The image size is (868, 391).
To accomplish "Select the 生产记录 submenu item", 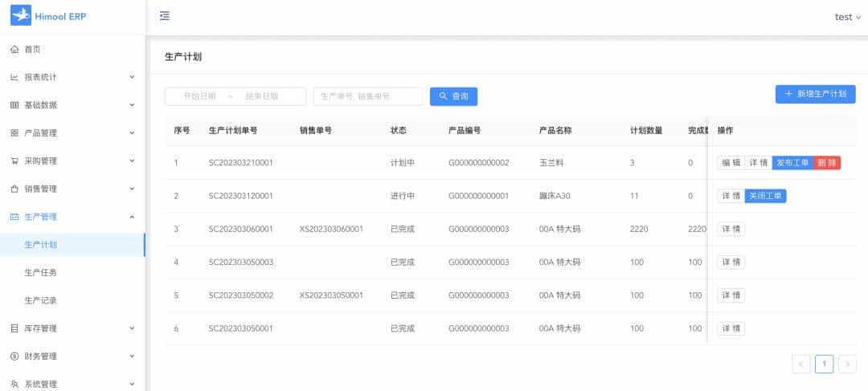I will tap(72, 301).
